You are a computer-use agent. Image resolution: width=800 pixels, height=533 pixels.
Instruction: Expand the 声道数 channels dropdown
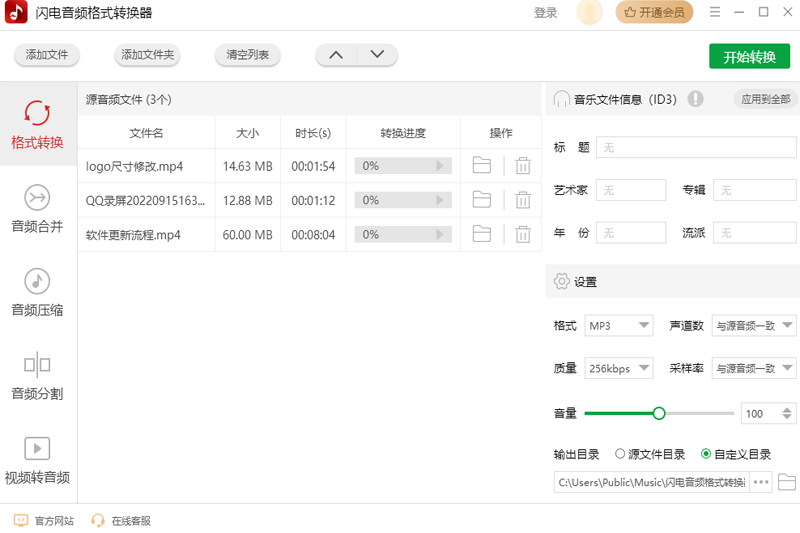point(754,325)
